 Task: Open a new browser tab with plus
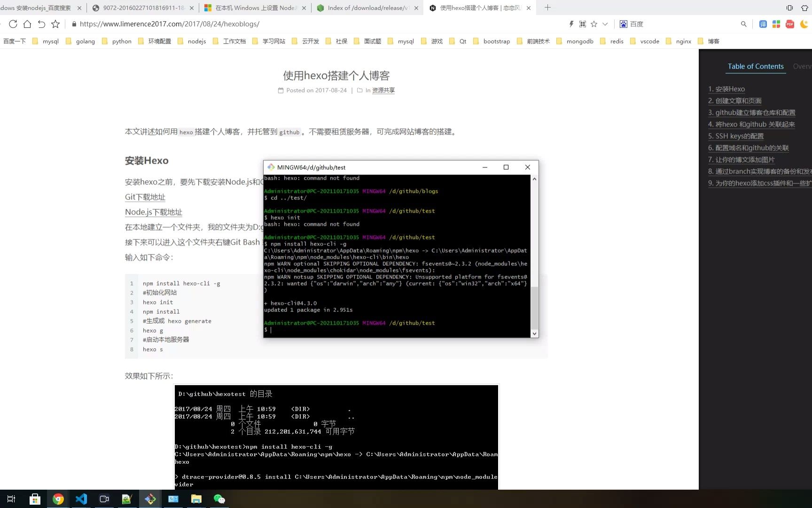[x=547, y=8]
